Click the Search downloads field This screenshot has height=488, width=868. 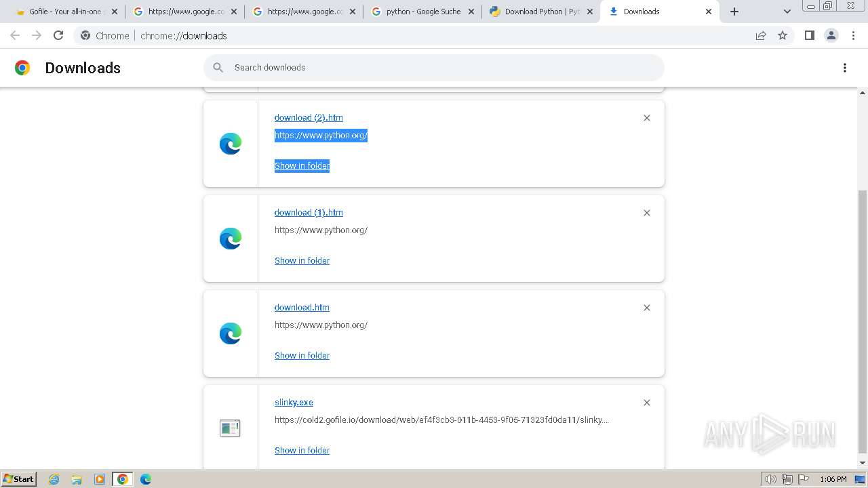tap(434, 68)
